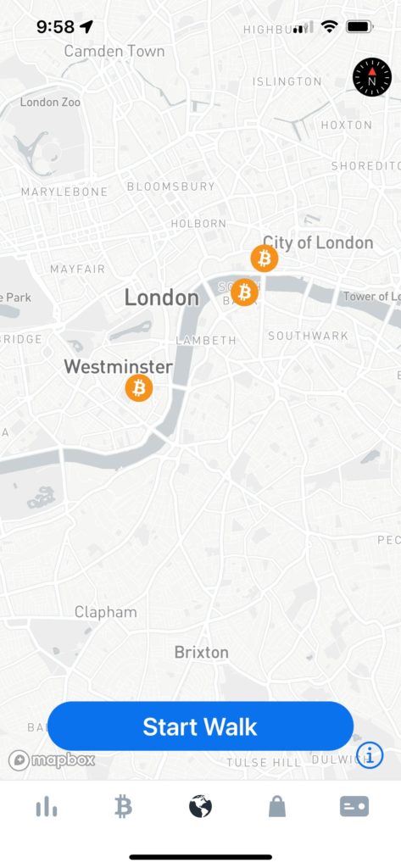Tap the Start Walk button
This screenshot has height=868, width=401.
200,726
